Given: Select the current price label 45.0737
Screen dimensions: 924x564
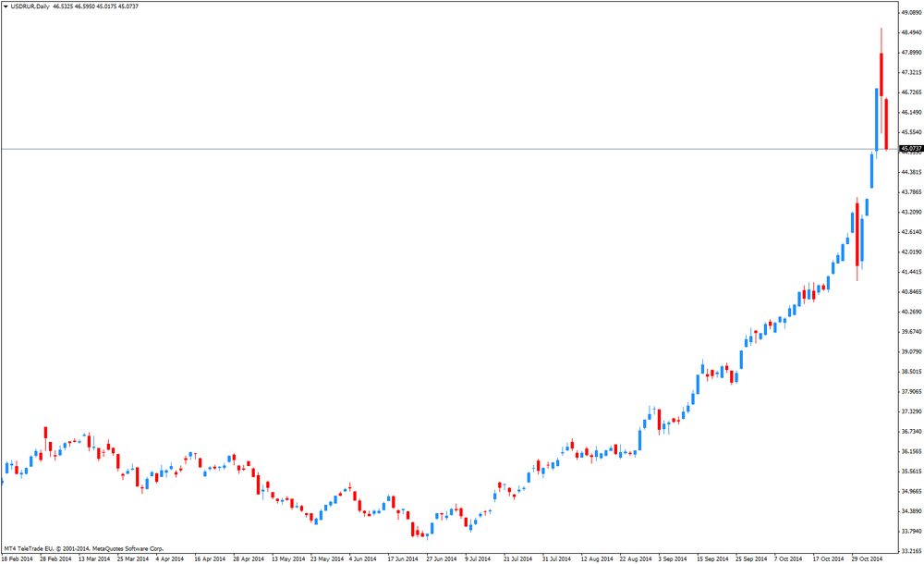Looking at the screenshot, I should click(911, 149).
